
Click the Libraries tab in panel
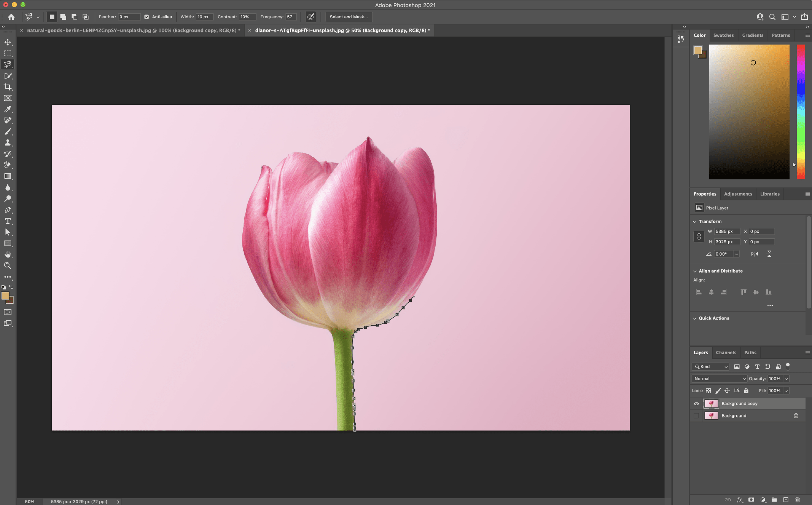tap(770, 193)
